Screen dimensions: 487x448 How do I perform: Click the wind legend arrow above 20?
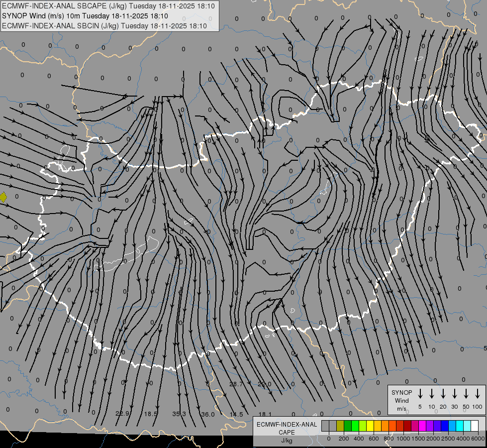[443, 393]
